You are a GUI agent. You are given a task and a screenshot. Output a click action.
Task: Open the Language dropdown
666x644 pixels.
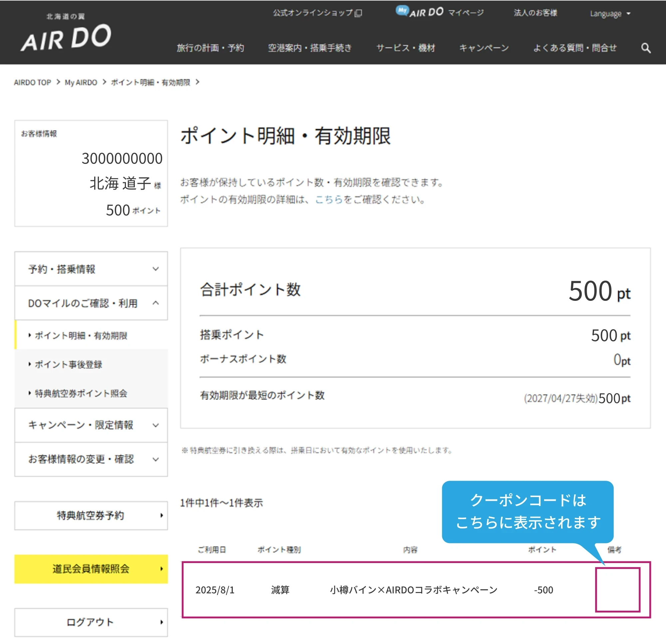[610, 14]
